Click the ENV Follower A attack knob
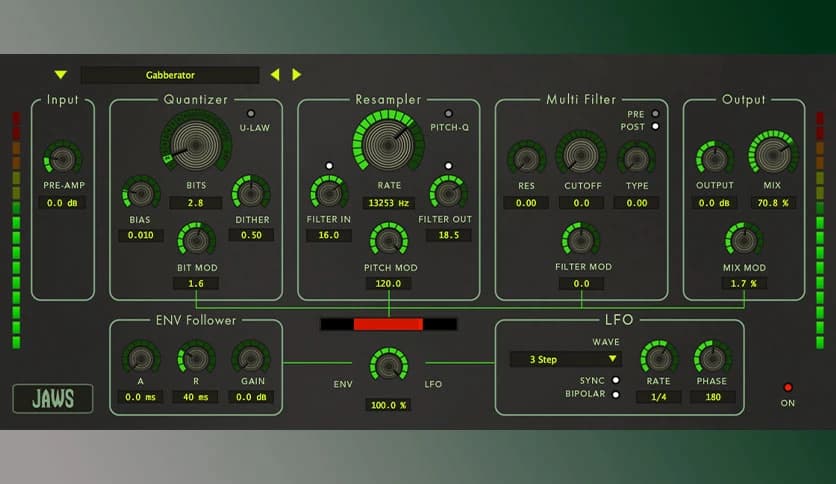The width and height of the screenshot is (836, 484). pos(141,358)
